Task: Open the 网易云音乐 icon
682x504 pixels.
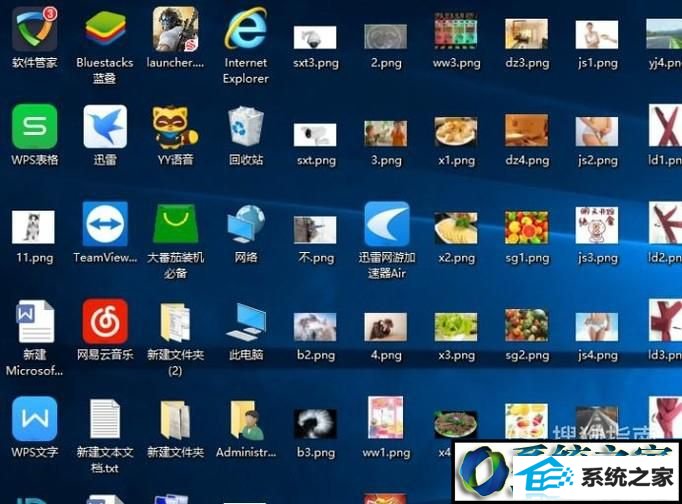Action: point(105,321)
